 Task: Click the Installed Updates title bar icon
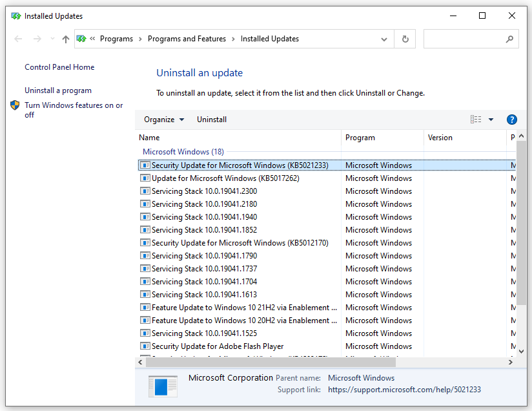pos(16,16)
